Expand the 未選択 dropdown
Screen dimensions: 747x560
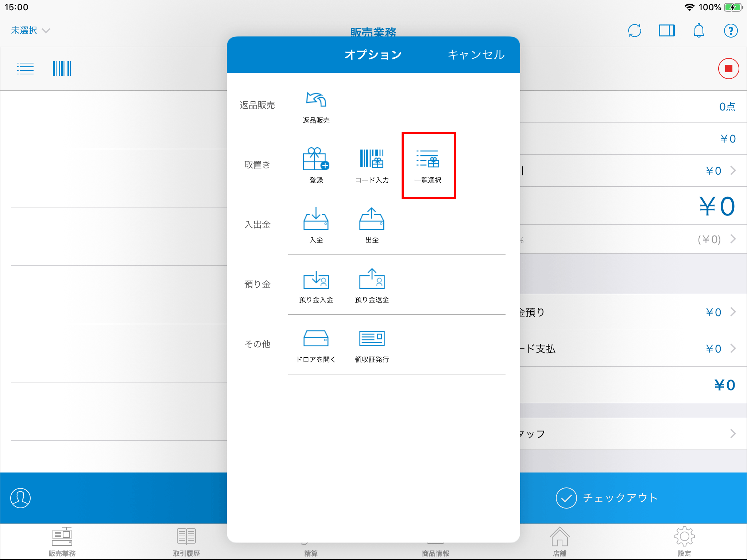click(30, 31)
